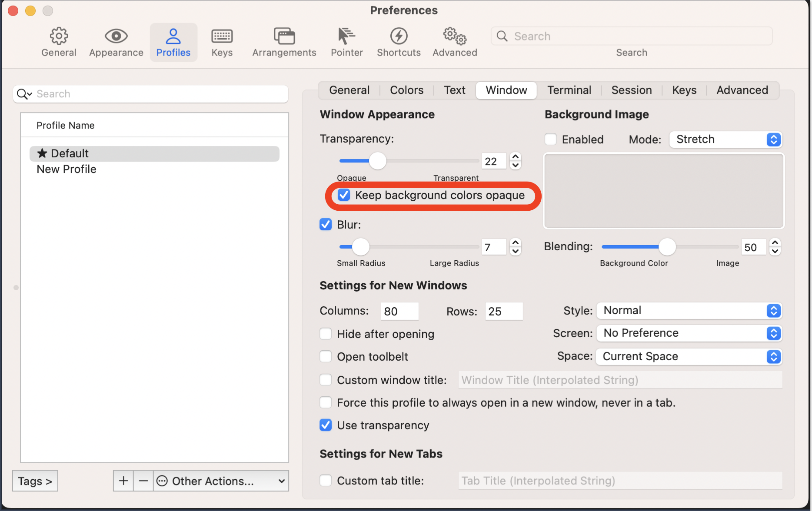Open the Terminal tab
This screenshot has width=812, height=511.
click(x=569, y=90)
